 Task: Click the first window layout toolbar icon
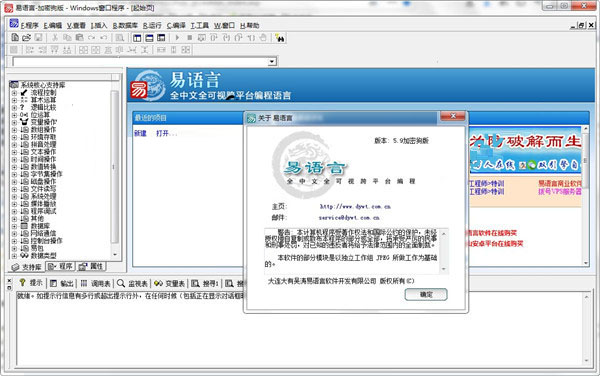[137, 37]
